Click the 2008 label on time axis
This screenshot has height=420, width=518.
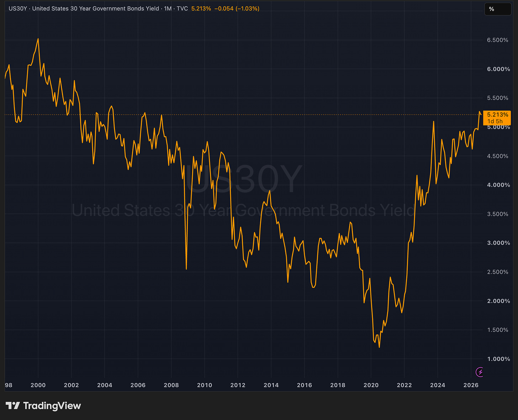(x=171, y=385)
